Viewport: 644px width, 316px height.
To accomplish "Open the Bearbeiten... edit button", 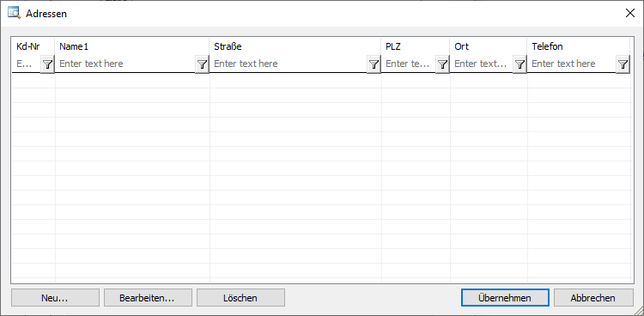I will (x=148, y=298).
